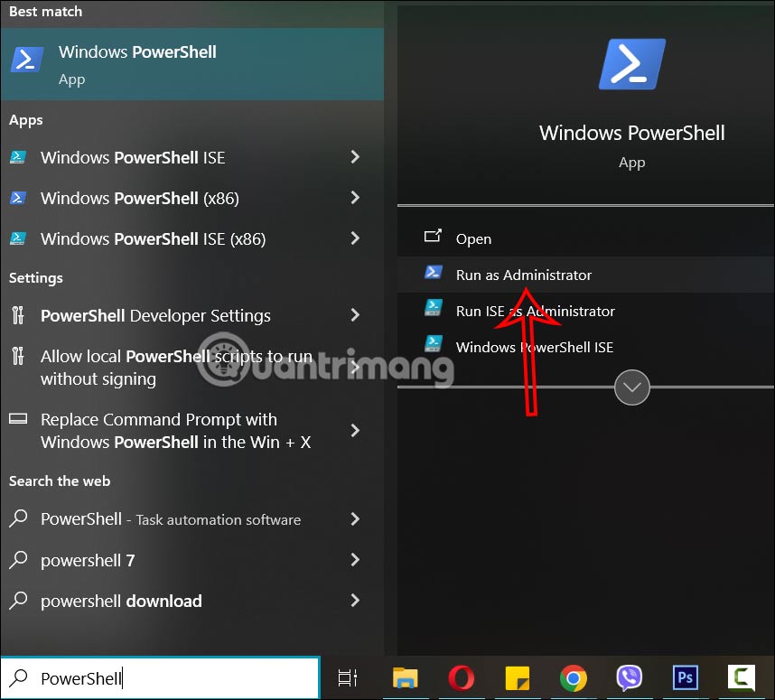Expand Windows PowerShell ISE result arrow

(x=355, y=157)
